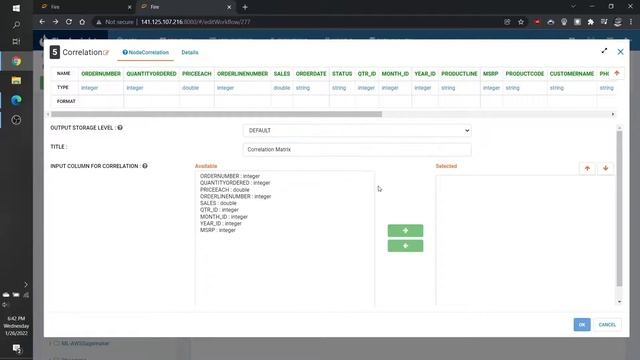Click help icon next to Output Storage Level
The height and width of the screenshot is (360, 640).
point(120,128)
